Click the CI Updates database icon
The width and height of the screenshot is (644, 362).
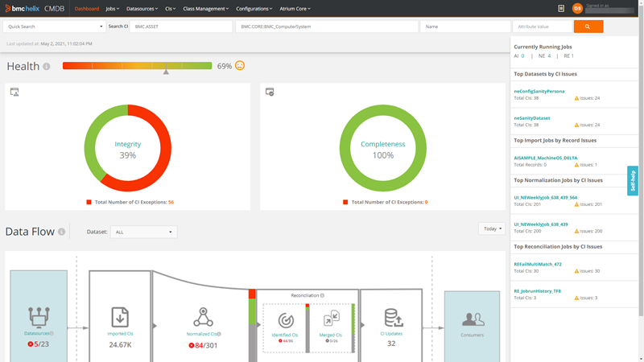pyautogui.click(x=394, y=318)
